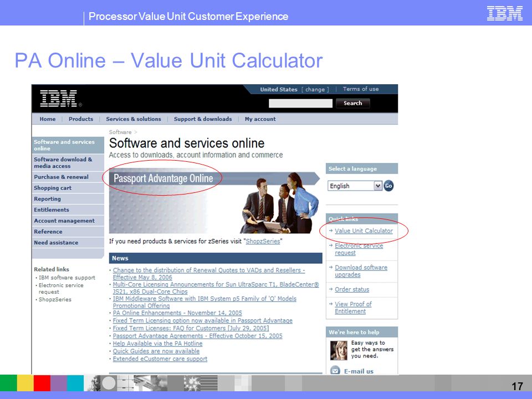The height and width of the screenshot is (399, 532).
Task: Open Fixed Term Licenses FAQ for Customers link
Action: tap(191, 328)
